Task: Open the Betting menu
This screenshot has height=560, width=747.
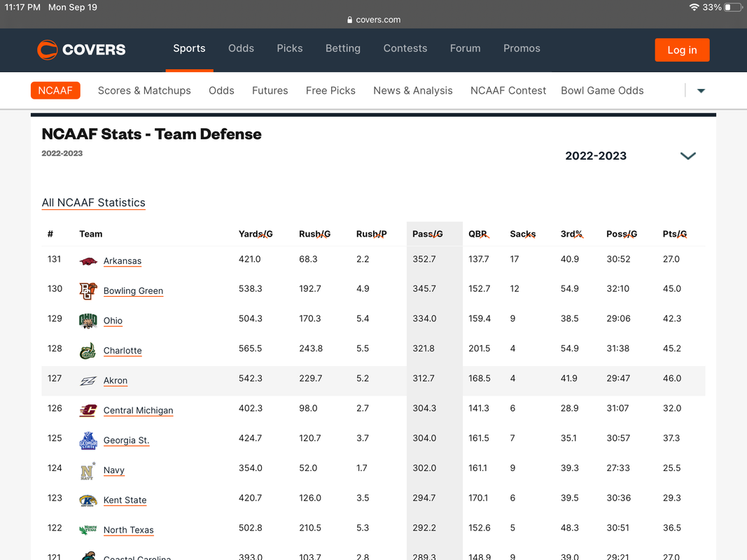Action: point(343,48)
